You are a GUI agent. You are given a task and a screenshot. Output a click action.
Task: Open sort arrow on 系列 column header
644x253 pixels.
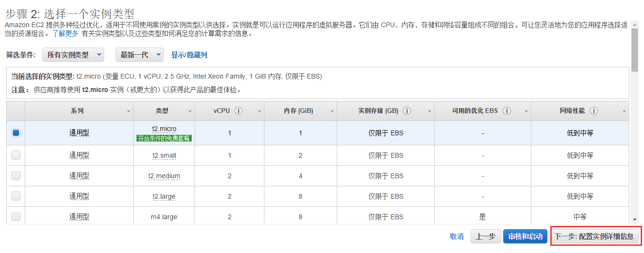(128, 111)
